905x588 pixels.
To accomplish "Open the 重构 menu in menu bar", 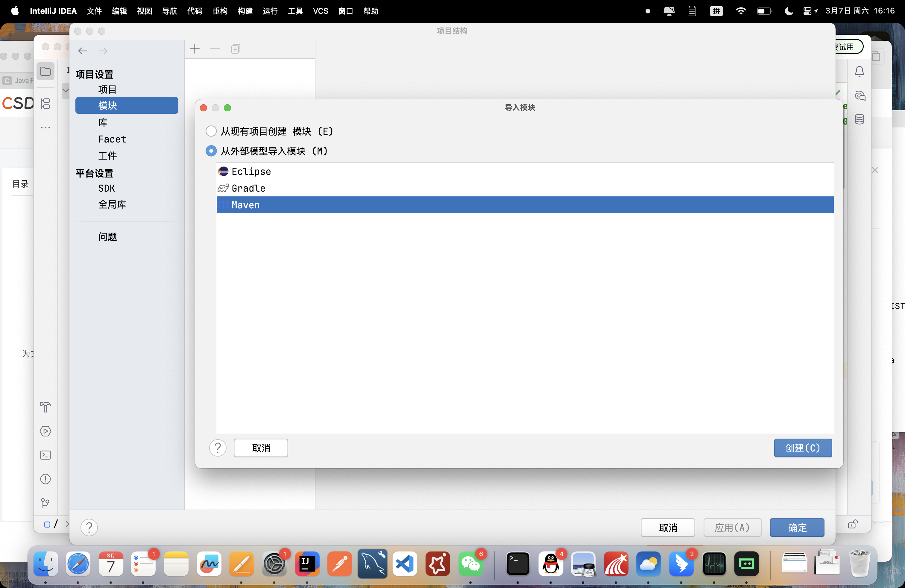I will (220, 11).
